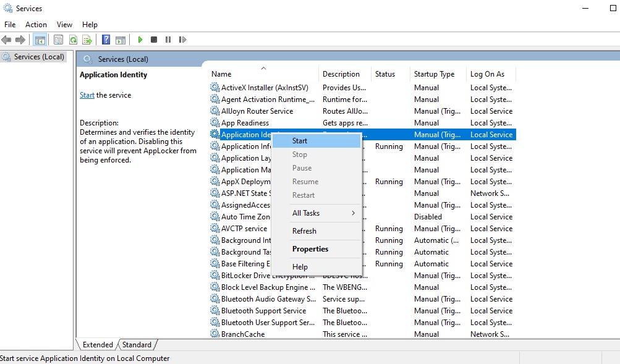Click Network S... cell in ASP.NET State row
Viewport: 620px width, 364px height.
point(490,193)
